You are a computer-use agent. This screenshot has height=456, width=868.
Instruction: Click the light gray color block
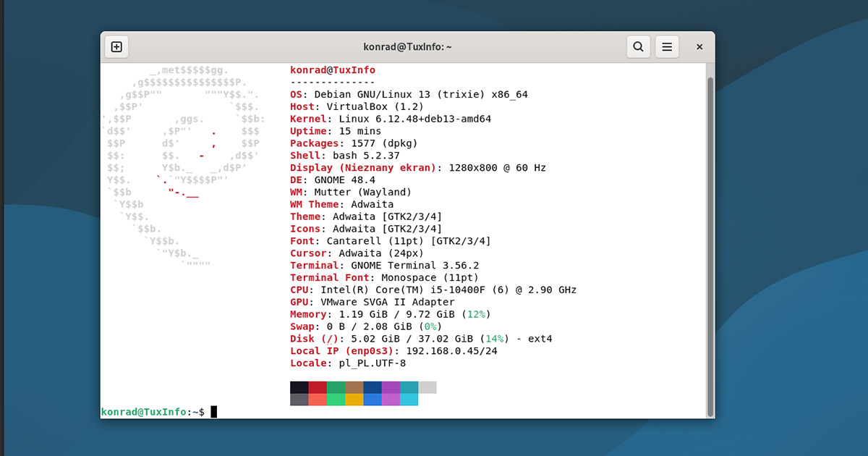coord(427,387)
